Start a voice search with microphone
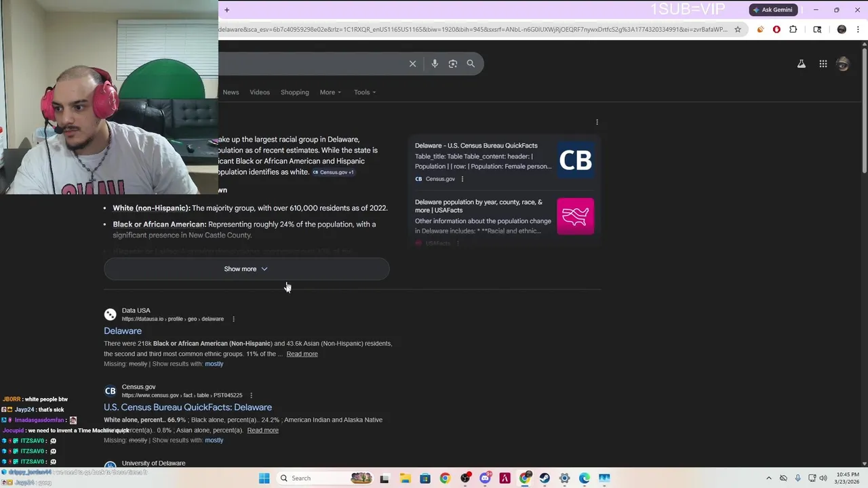Screen dimensions: 868x488 [x=435, y=64]
